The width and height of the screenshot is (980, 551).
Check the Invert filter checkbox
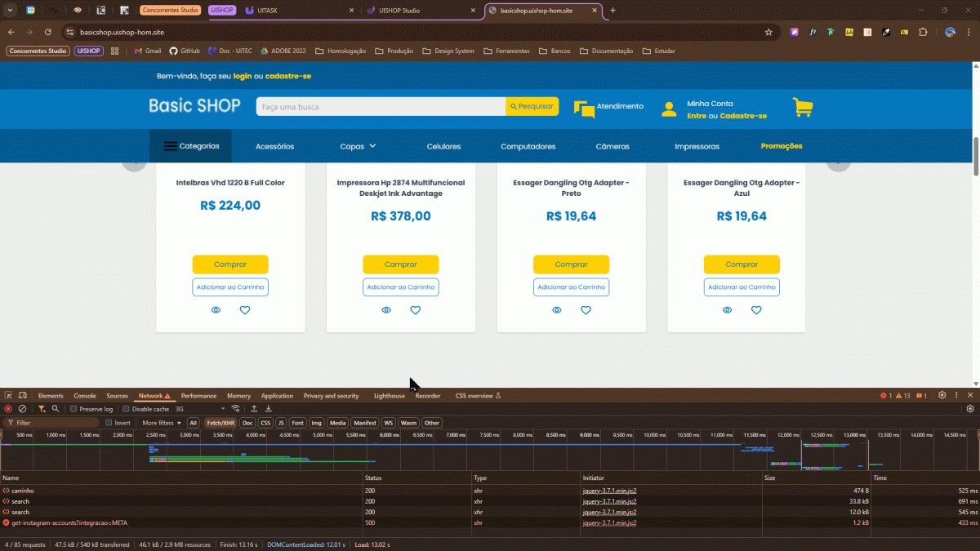[x=109, y=423]
